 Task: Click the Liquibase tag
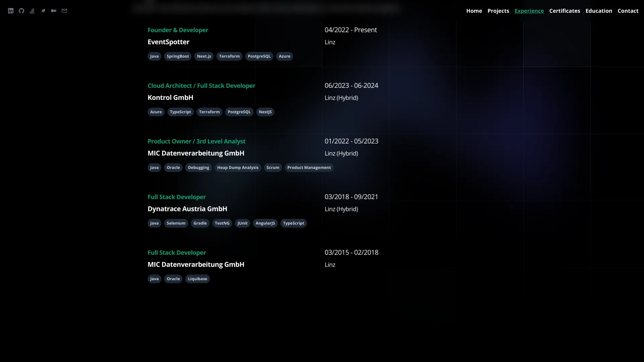pos(198,279)
